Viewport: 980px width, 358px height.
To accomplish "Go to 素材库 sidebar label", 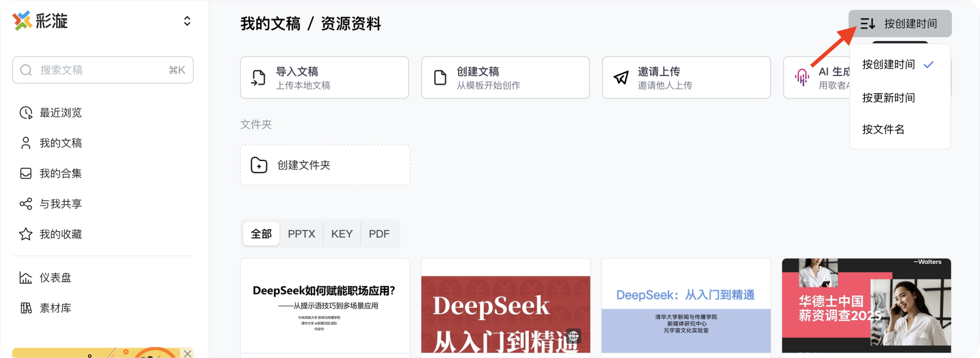I will click(55, 308).
